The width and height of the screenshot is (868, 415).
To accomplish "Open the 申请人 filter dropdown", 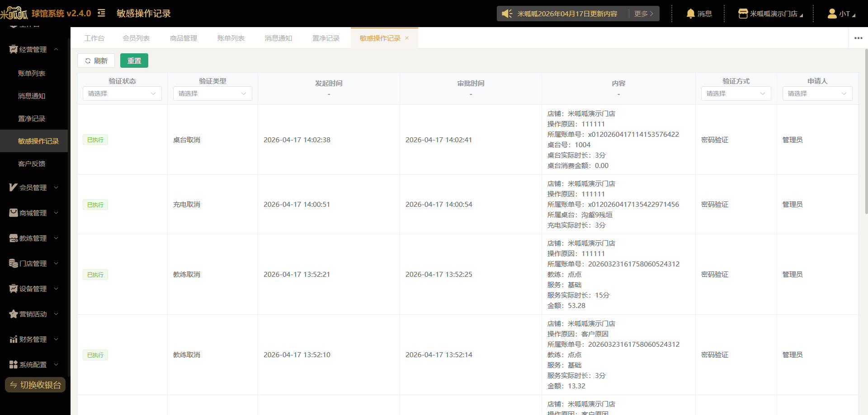I will [817, 93].
